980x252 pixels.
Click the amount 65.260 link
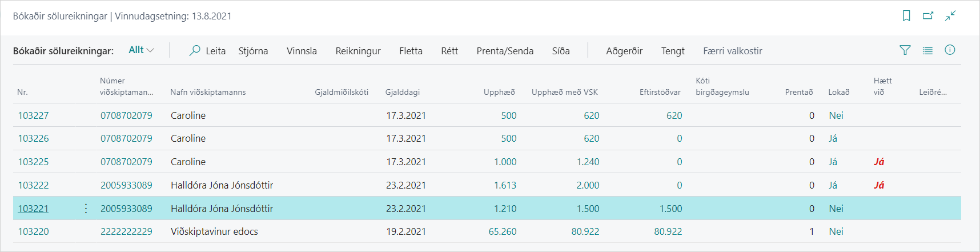(503, 231)
